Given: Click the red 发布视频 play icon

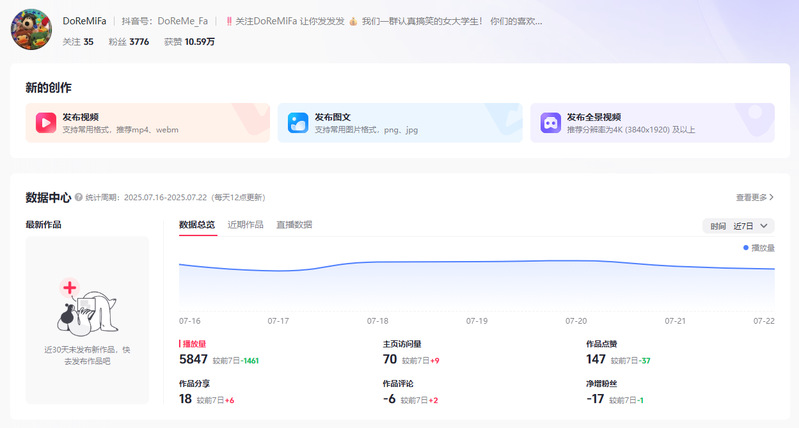Looking at the screenshot, I should (46, 122).
